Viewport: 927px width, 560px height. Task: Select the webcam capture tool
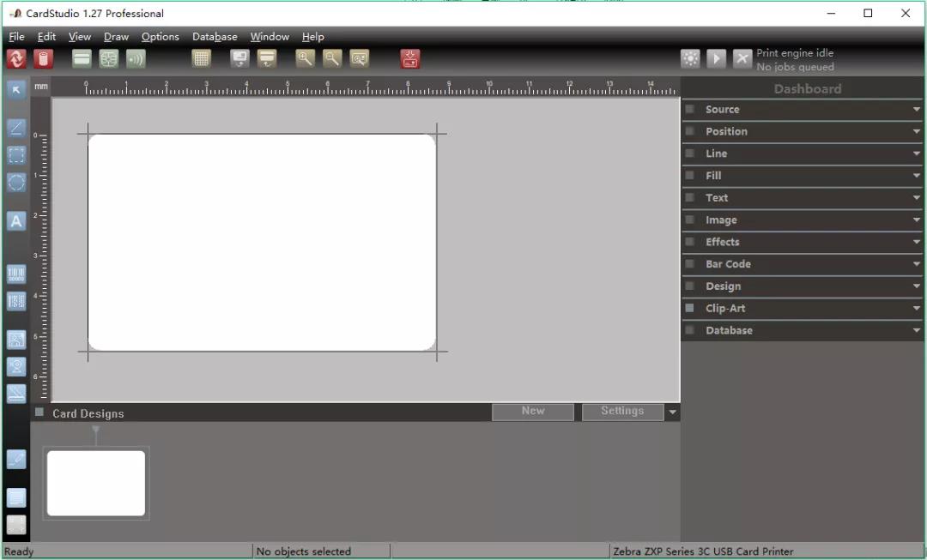(x=16, y=367)
